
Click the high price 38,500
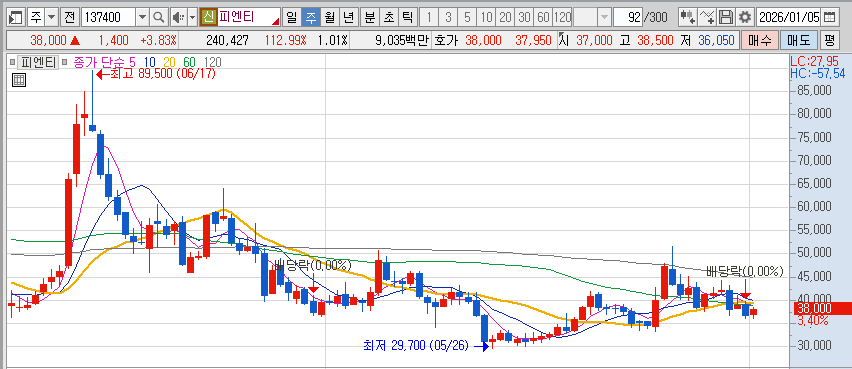coord(655,41)
